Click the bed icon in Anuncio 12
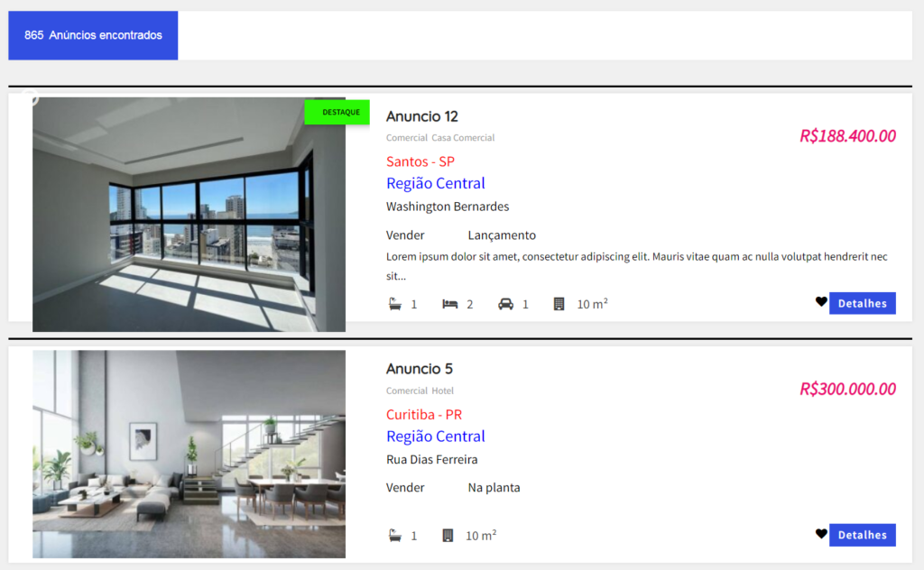This screenshot has width=924, height=570. [450, 304]
